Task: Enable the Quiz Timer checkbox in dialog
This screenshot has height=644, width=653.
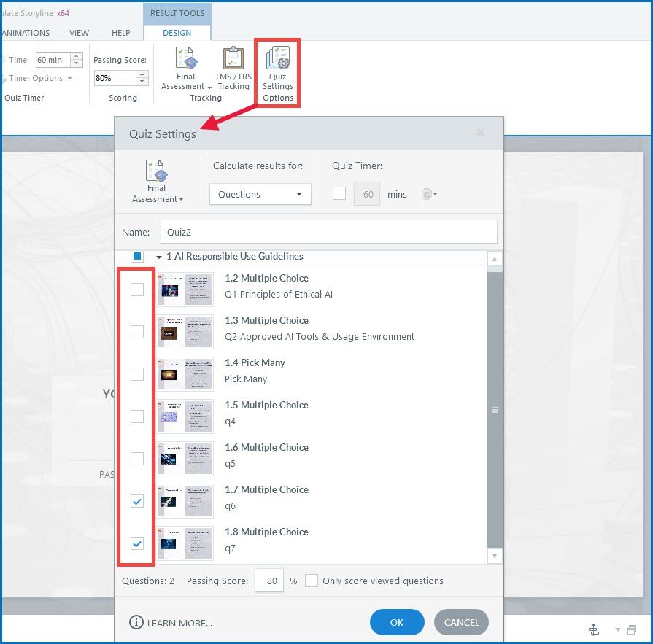Action: click(x=339, y=194)
